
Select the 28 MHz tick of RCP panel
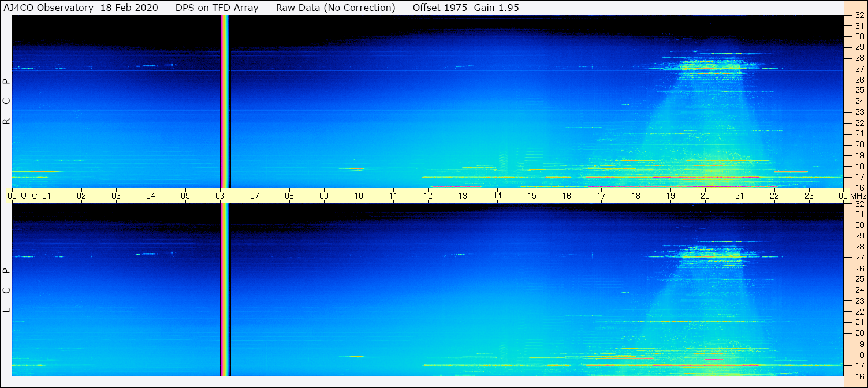[x=859, y=58]
